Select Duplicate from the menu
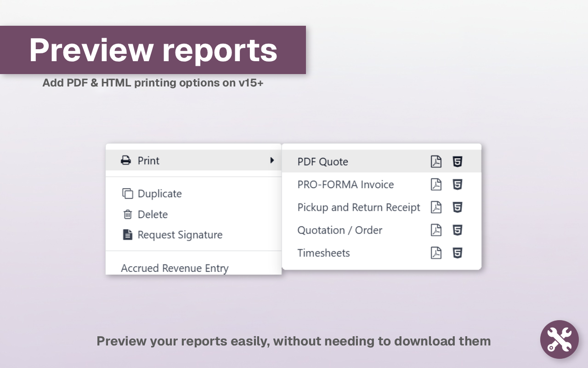The image size is (588, 368). tap(159, 194)
